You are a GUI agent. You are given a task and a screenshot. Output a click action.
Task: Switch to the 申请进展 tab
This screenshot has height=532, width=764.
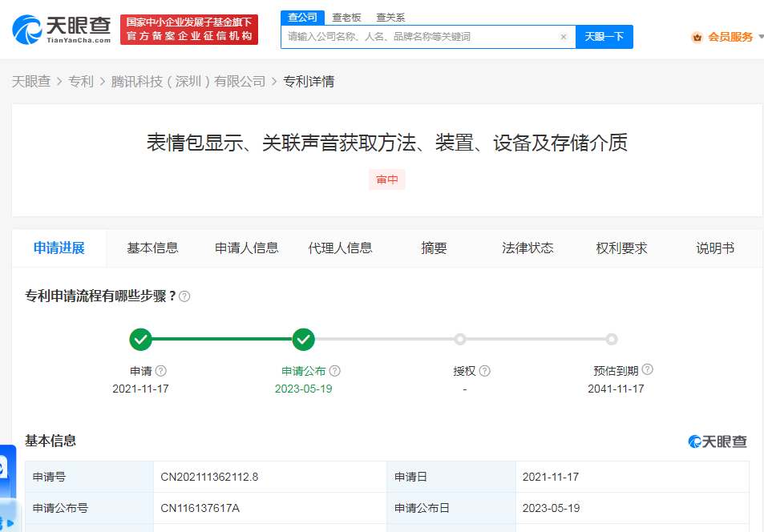pos(59,248)
